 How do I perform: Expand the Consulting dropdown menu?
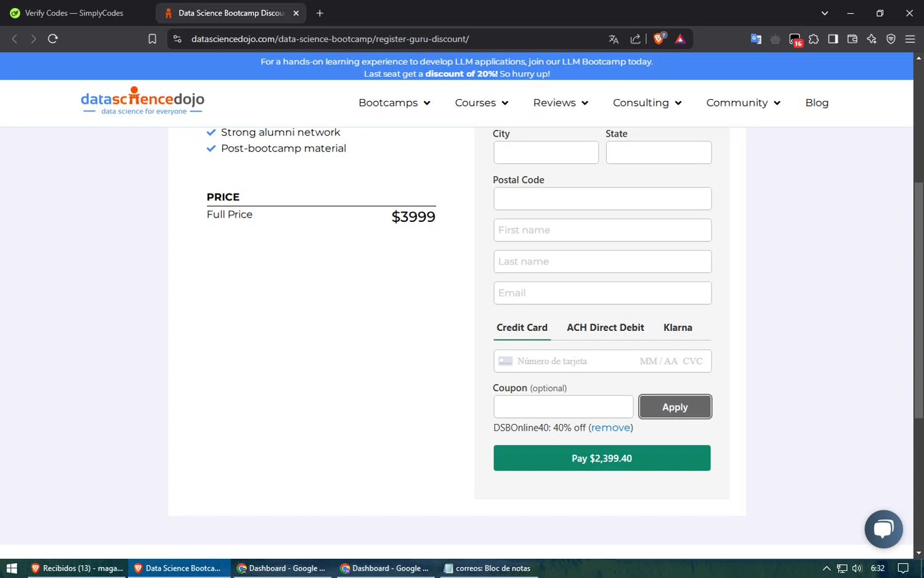coord(647,103)
